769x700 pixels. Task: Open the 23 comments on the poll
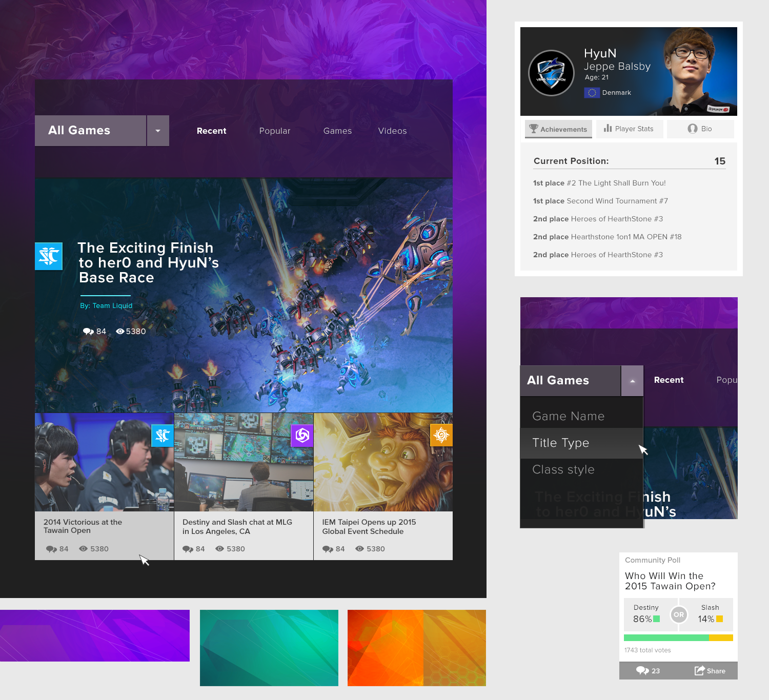pyautogui.click(x=648, y=671)
